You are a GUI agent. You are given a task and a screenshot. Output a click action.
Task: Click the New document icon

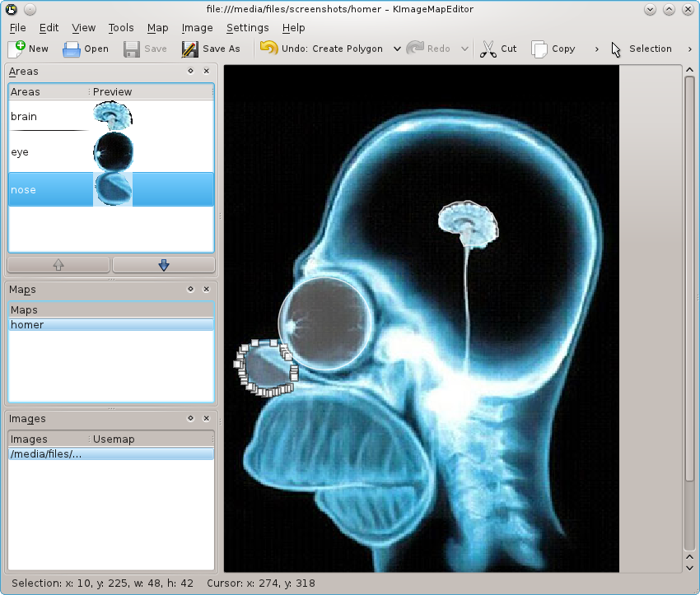16,49
